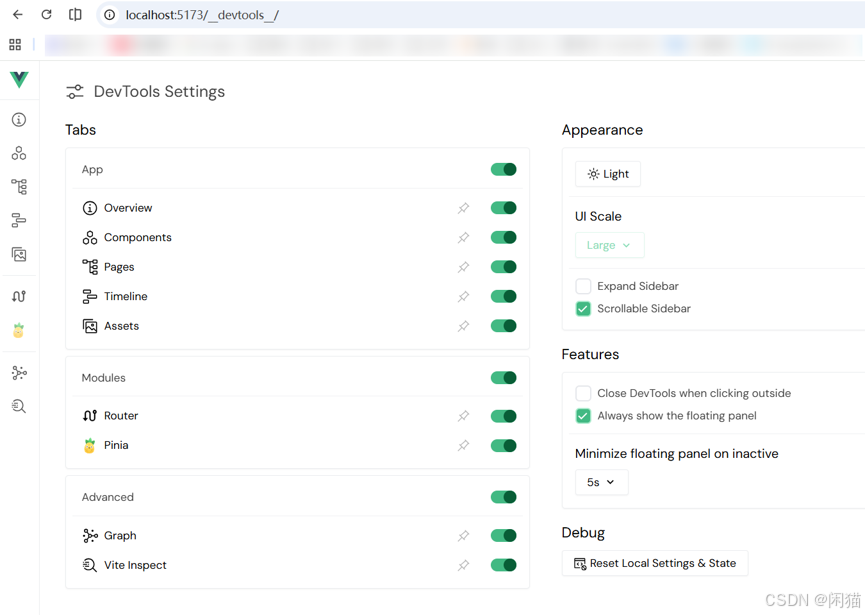Pin the Timeline tab

[x=463, y=297]
